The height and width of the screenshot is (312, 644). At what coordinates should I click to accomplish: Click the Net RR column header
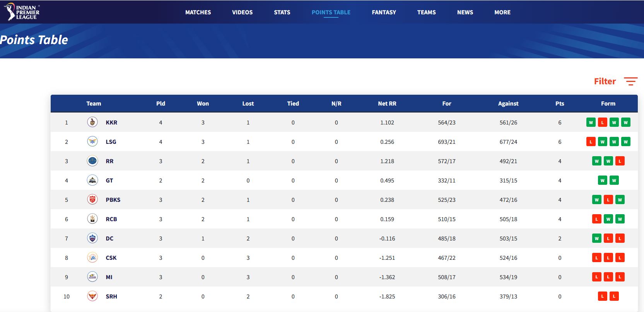coord(387,104)
